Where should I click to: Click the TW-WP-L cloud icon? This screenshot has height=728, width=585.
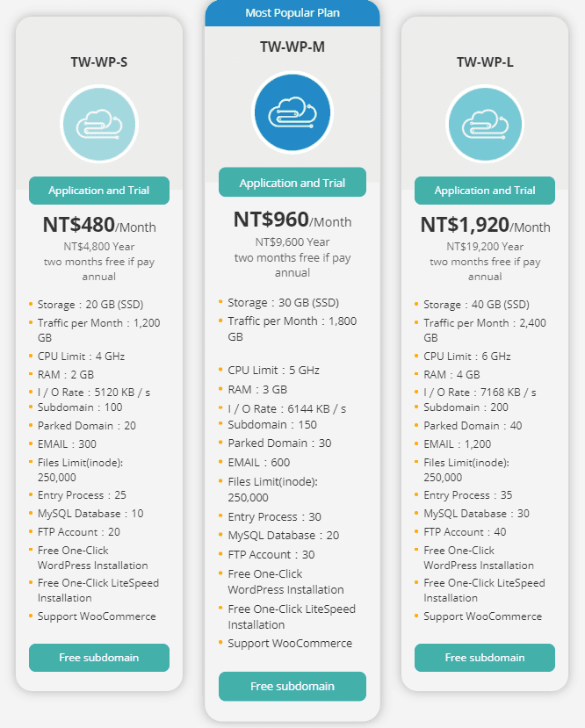click(485, 124)
